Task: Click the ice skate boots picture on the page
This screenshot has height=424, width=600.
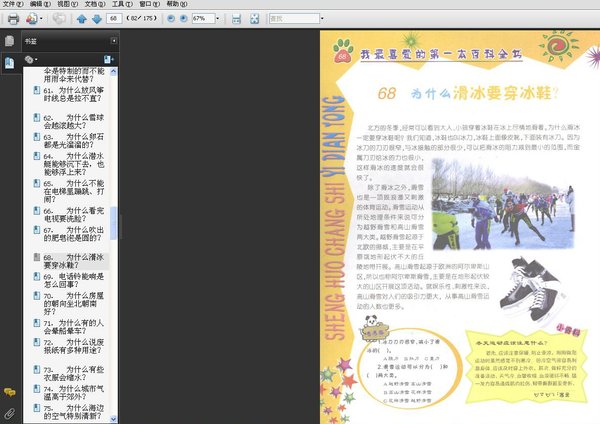Action: (533, 289)
